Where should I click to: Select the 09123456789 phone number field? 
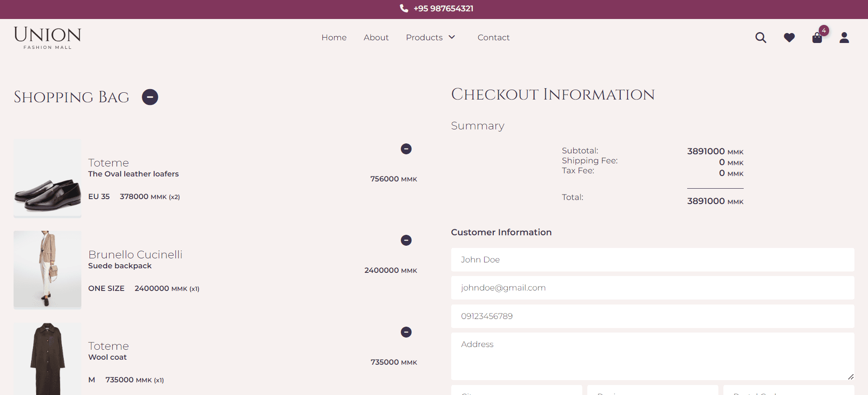[x=652, y=316]
